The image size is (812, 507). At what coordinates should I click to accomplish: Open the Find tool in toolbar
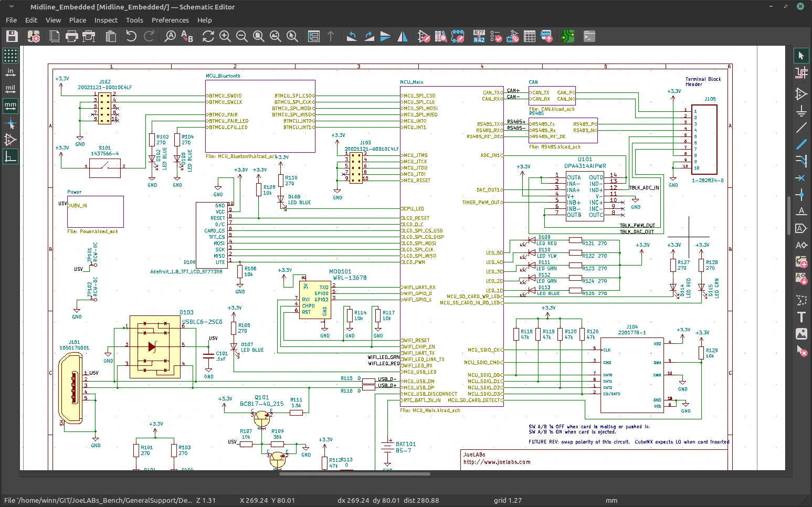(171, 36)
